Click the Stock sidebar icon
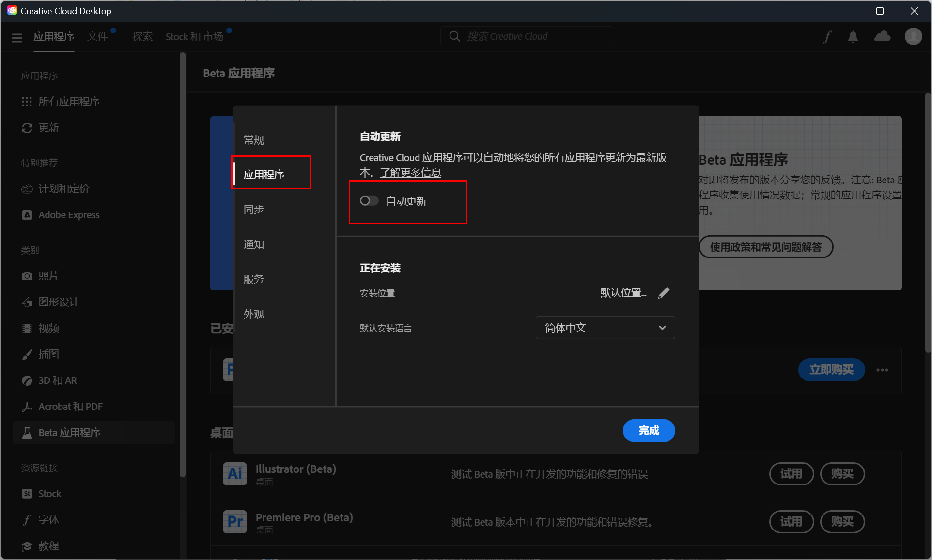 (x=27, y=494)
